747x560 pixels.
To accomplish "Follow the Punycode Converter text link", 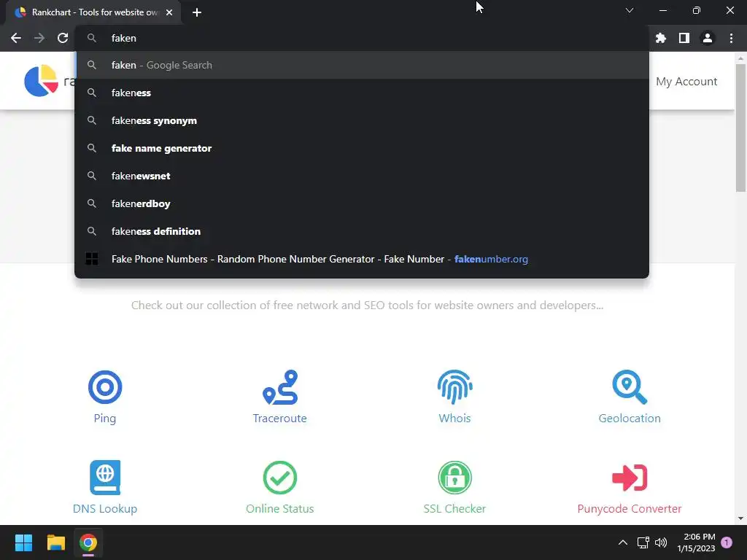I will point(630,508).
